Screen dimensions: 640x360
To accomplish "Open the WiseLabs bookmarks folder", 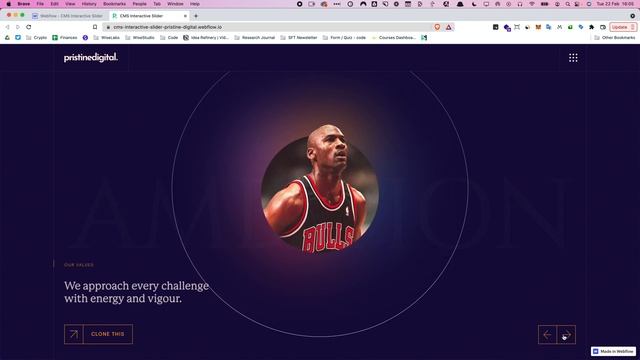I will (x=106, y=38).
